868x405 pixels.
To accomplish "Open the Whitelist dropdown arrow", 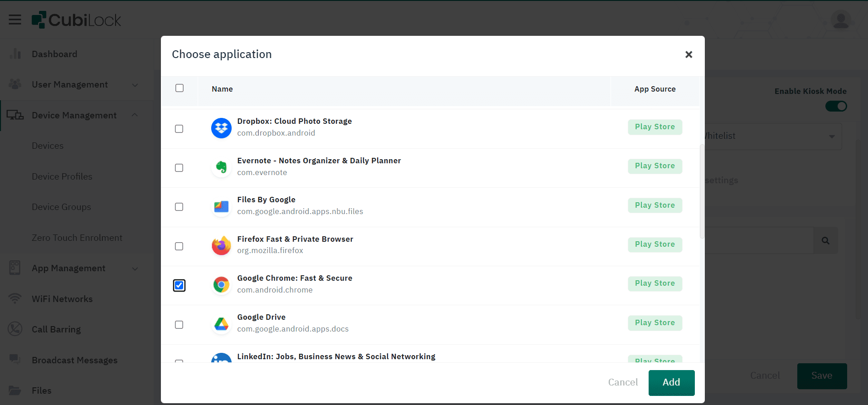I will (x=832, y=136).
